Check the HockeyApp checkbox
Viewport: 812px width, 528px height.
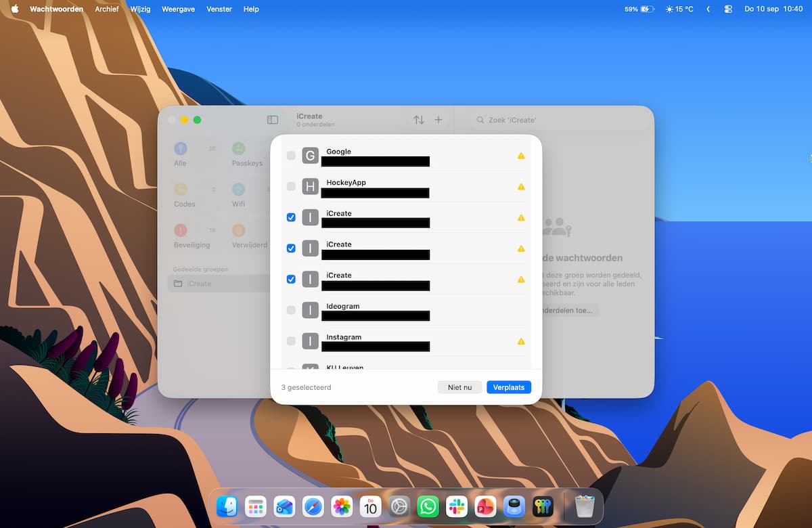[291, 187]
